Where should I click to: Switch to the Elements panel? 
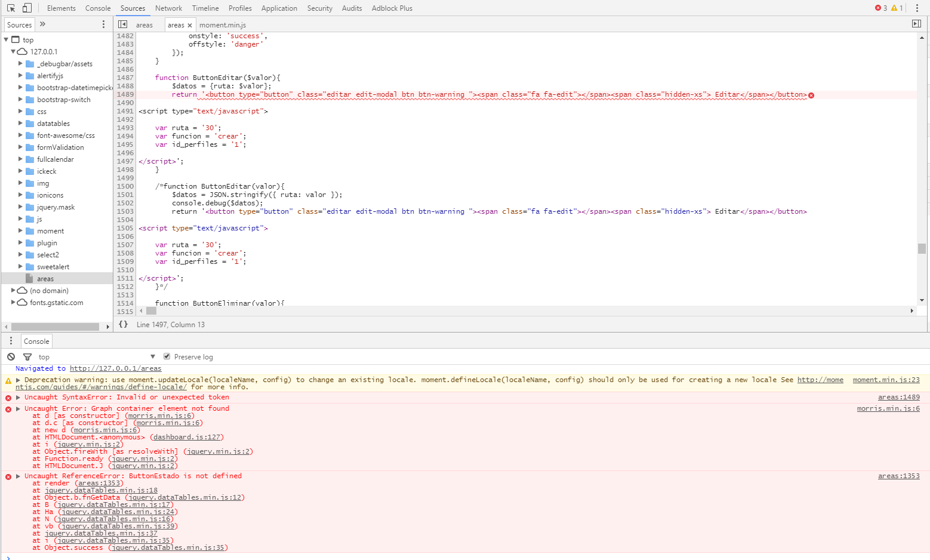point(61,8)
